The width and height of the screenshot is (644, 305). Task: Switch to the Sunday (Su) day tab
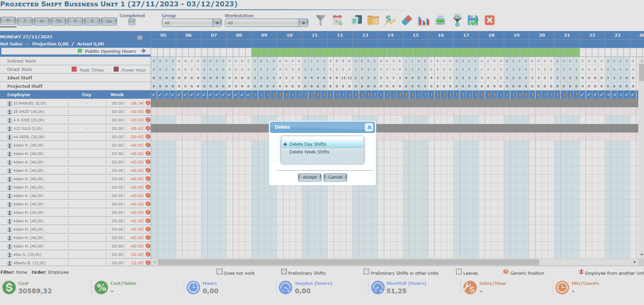pyautogui.click(x=109, y=21)
